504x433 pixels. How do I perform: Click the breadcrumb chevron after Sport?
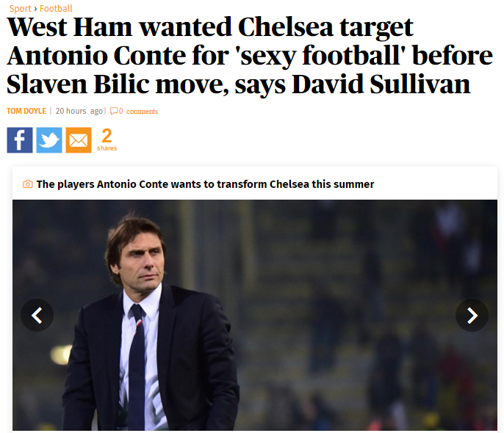pos(35,9)
